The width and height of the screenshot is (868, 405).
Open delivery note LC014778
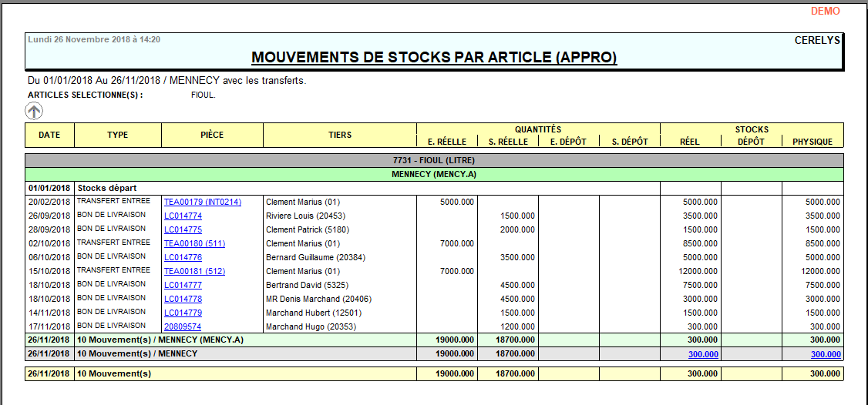click(183, 299)
